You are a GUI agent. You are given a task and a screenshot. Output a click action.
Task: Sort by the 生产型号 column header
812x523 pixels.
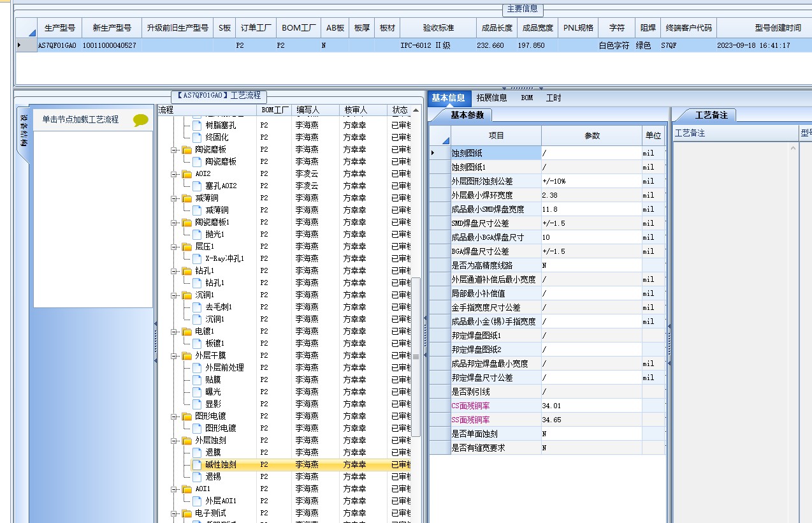point(59,28)
